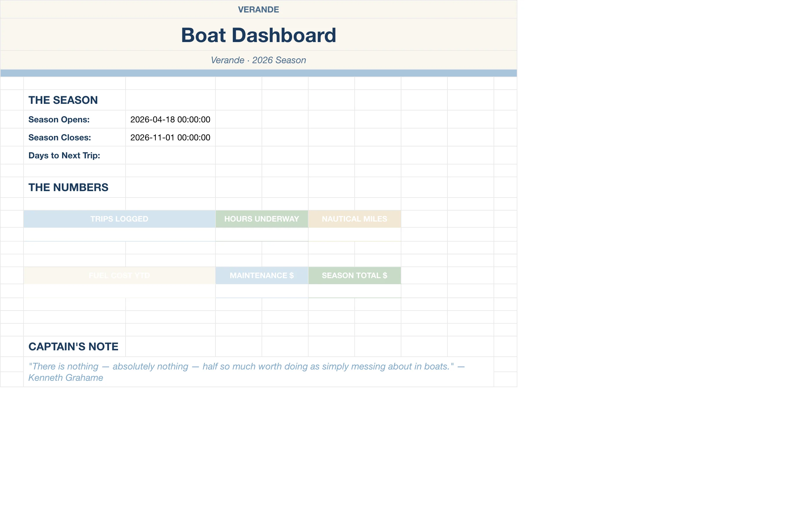Click THE NUMBERS section heading

68,187
